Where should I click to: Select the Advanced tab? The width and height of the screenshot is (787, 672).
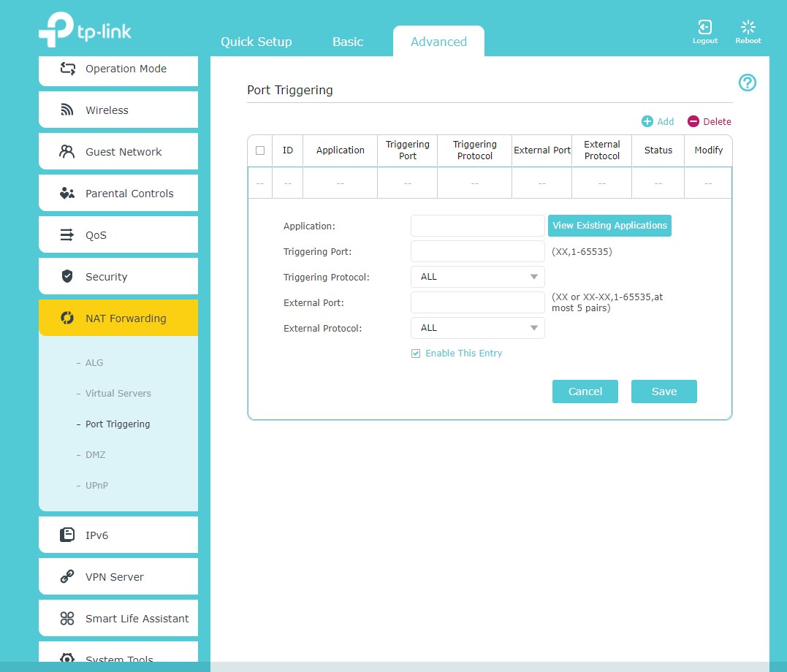pos(438,41)
